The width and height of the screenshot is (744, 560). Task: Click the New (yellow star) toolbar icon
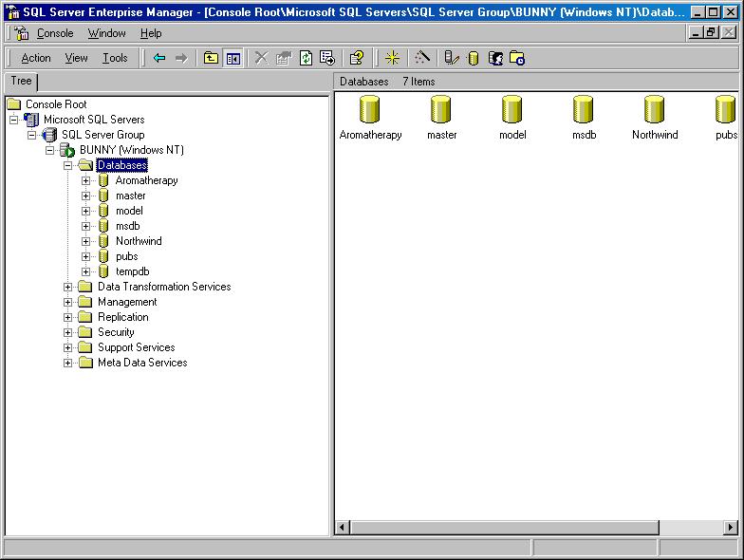(393, 59)
